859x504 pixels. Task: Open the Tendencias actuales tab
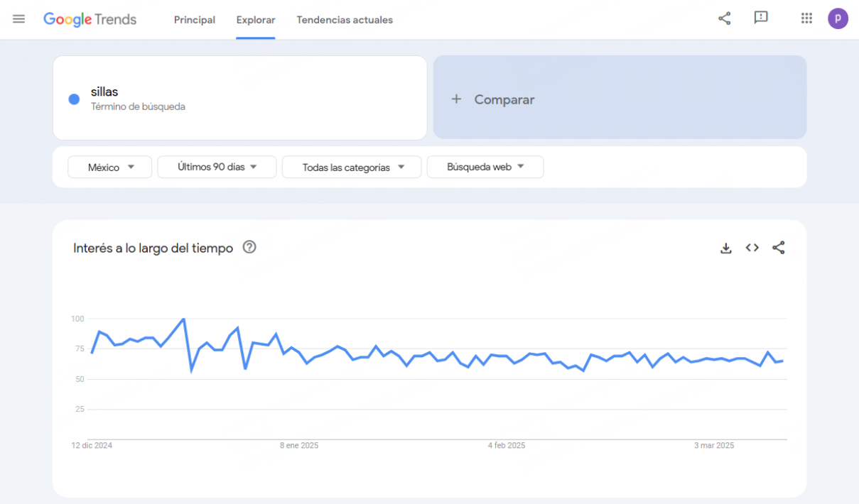(345, 20)
